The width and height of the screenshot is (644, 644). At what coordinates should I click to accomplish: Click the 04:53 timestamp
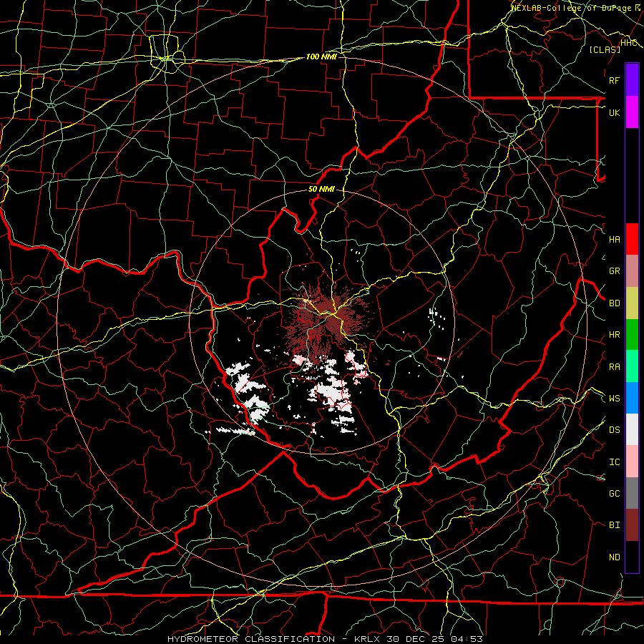pyautogui.click(x=467, y=639)
